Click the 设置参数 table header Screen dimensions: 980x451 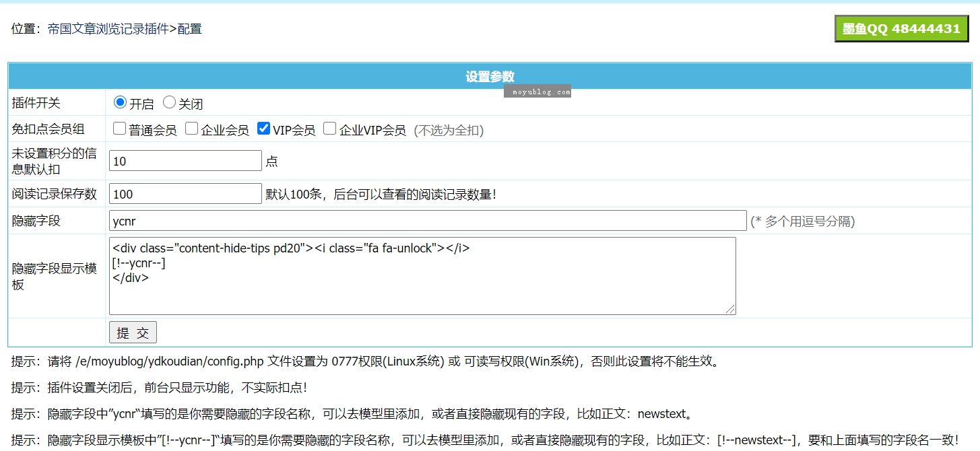click(490, 76)
